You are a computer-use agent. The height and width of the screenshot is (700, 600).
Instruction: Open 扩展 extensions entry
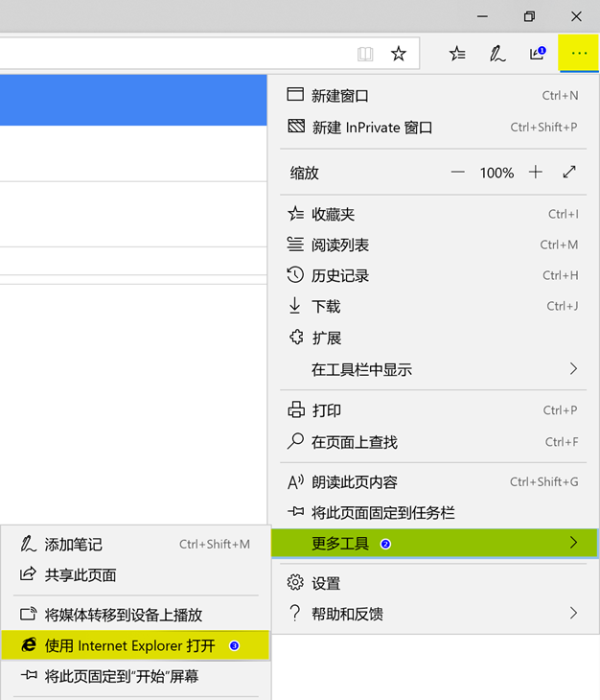point(433,338)
